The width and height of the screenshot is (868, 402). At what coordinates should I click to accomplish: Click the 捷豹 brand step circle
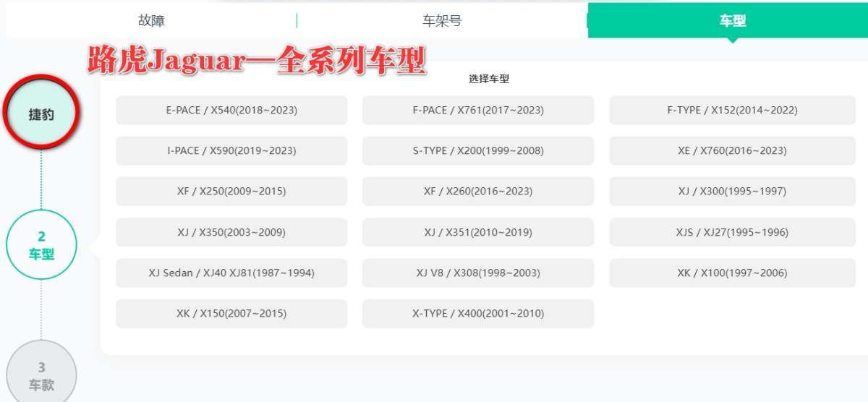41,114
